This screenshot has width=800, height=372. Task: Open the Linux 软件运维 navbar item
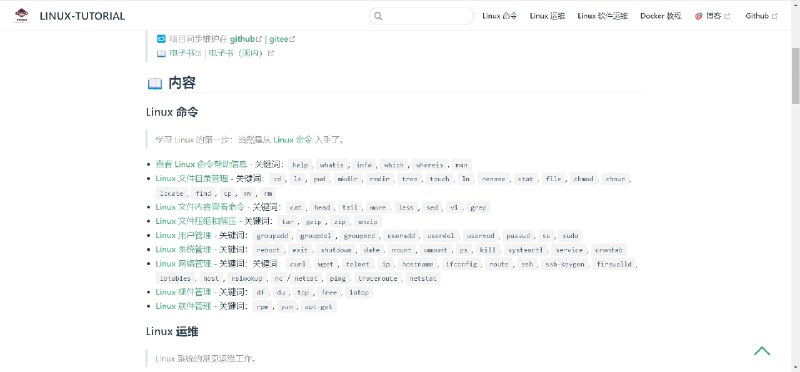pos(603,16)
